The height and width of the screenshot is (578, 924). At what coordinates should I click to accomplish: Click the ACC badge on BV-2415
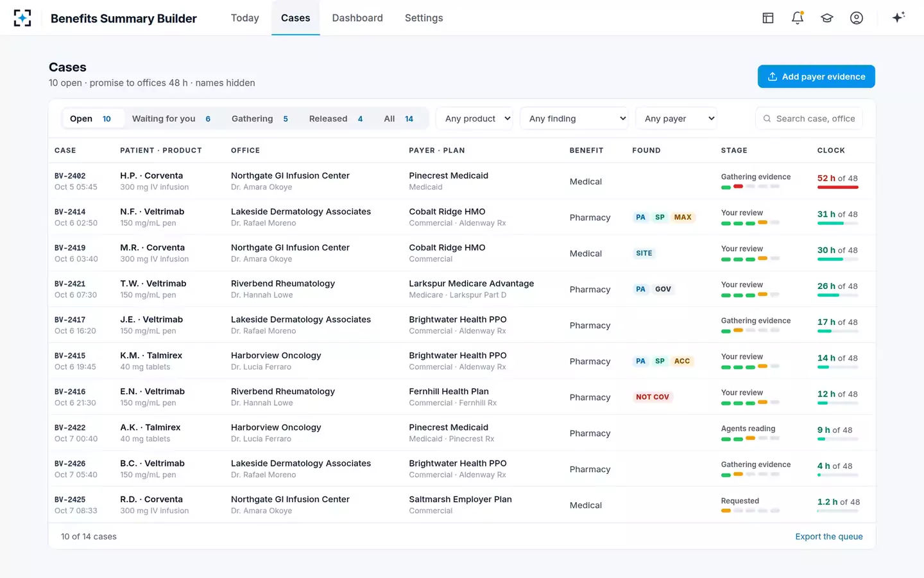tap(682, 361)
